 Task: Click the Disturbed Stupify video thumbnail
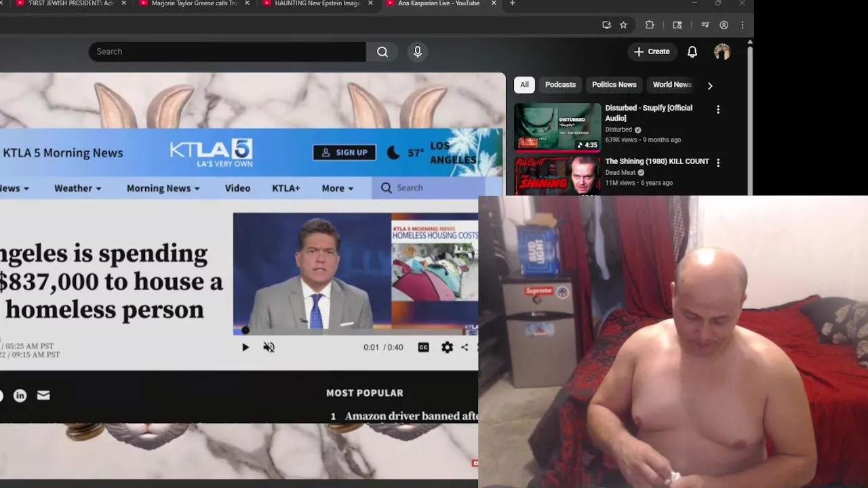click(557, 126)
